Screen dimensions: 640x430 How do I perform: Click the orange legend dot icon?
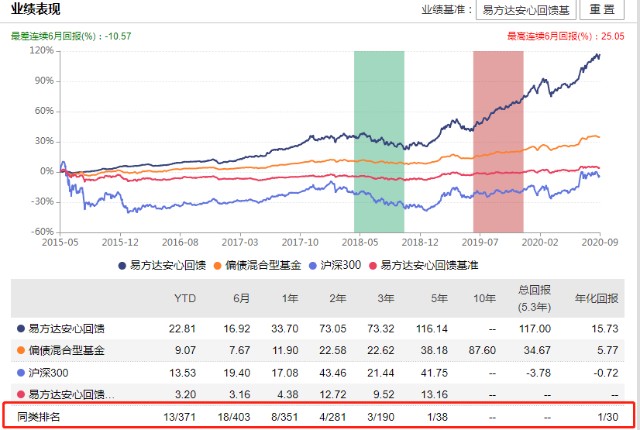pyautogui.click(x=217, y=266)
